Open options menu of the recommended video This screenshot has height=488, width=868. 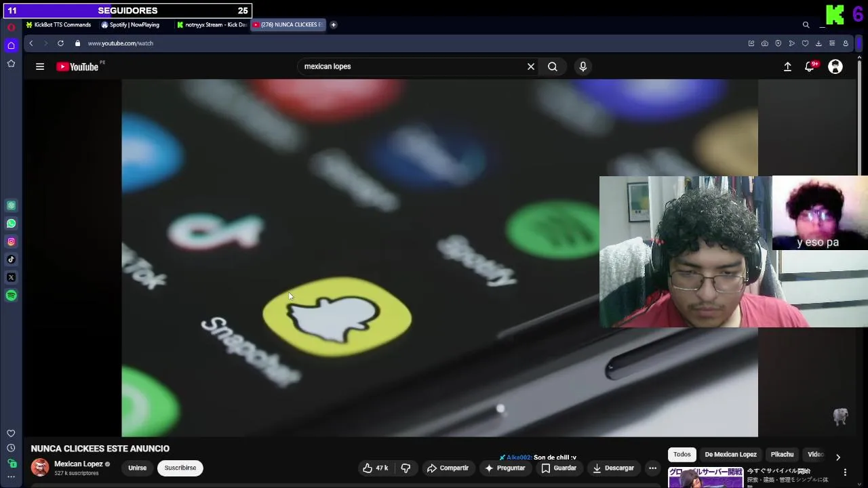coord(845,472)
